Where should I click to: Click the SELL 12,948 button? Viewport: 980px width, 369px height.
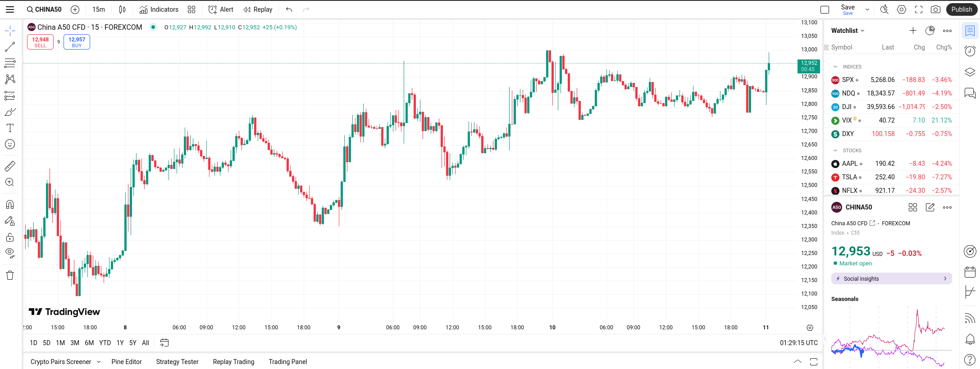pos(41,42)
